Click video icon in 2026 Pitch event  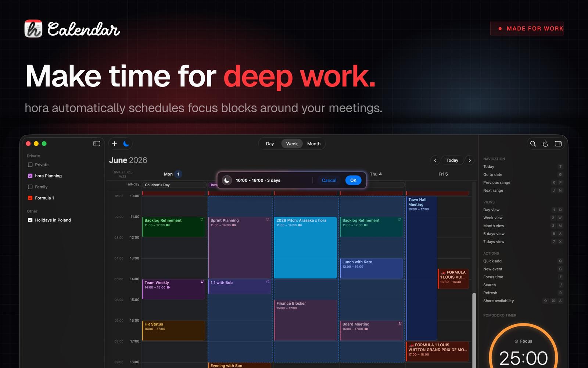pyautogui.click(x=300, y=225)
